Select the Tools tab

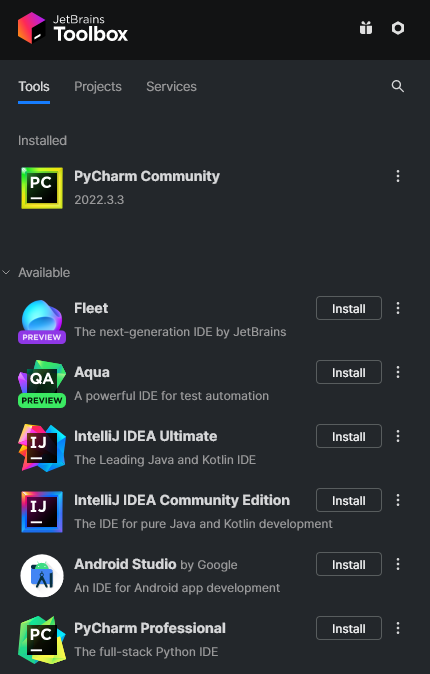[34, 86]
